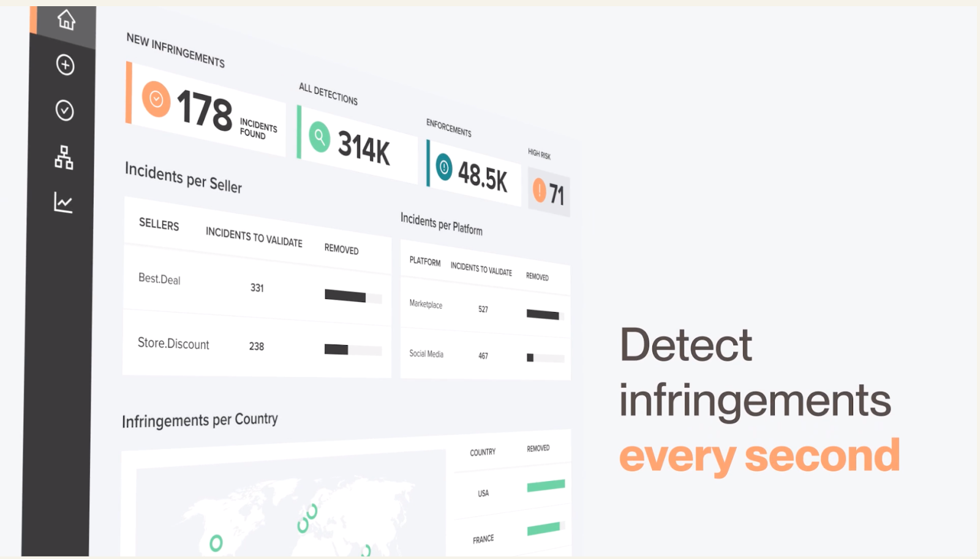Open the hierarchy diagram sidebar icon
Viewport: 980px width, 559px height.
pyautogui.click(x=64, y=158)
